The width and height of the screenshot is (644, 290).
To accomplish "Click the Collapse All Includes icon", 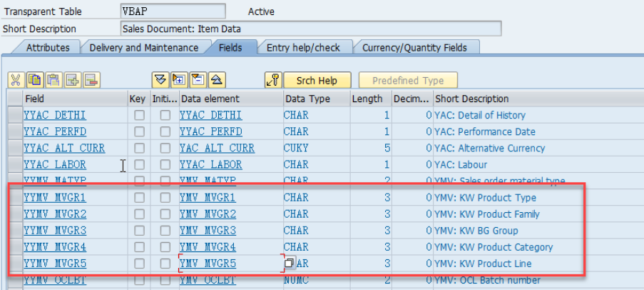I will [217, 80].
